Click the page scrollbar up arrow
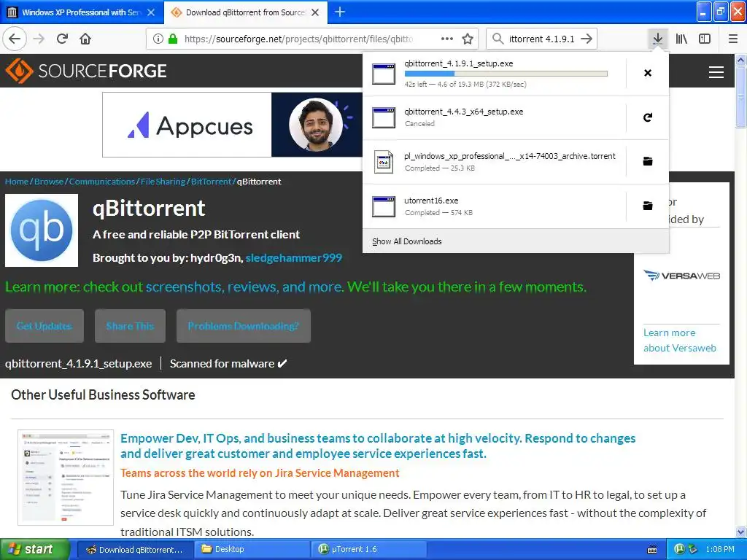 tap(741, 60)
